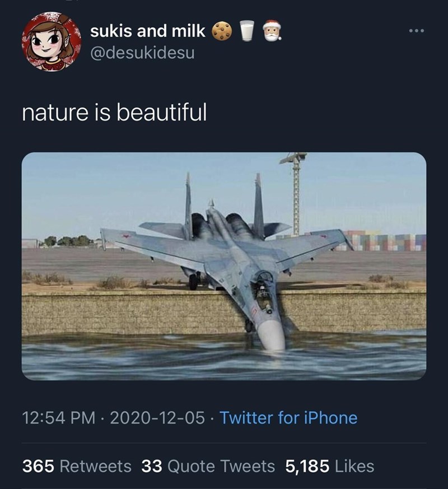This screenshot has width=448, height=489.
Task: View the 5,185 Likes list
Action: [x=330, y=465]
